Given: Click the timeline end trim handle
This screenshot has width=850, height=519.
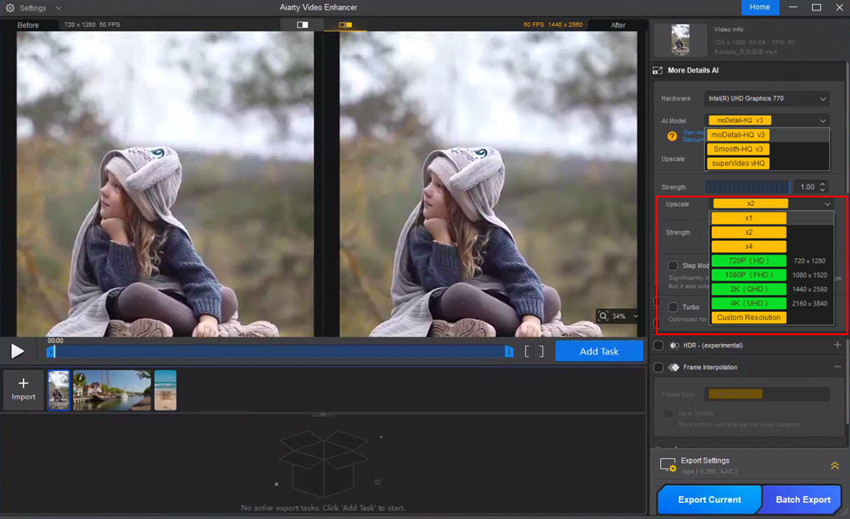Looking at the screenshot, I should pos(509,352).
